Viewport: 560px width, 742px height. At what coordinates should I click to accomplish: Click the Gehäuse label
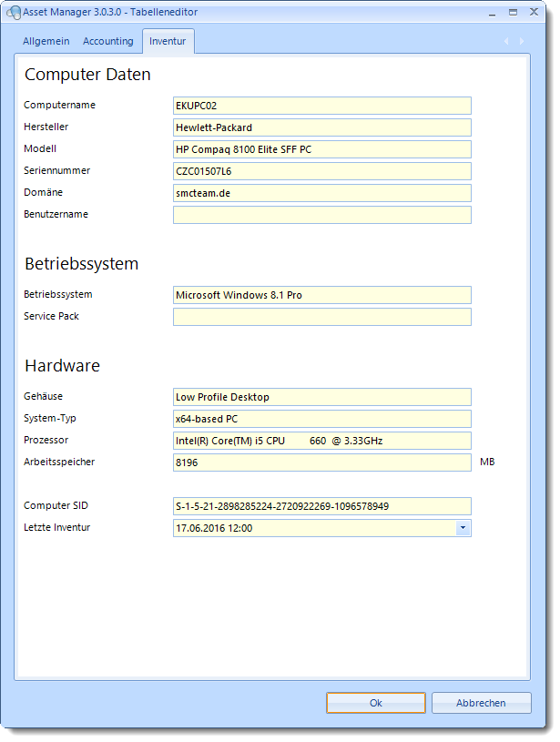click(x=43, y=396)
